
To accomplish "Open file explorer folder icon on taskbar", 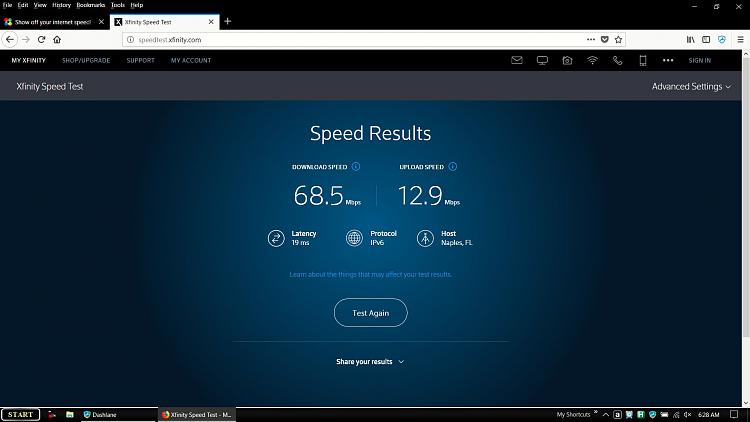I will point(70,415).
